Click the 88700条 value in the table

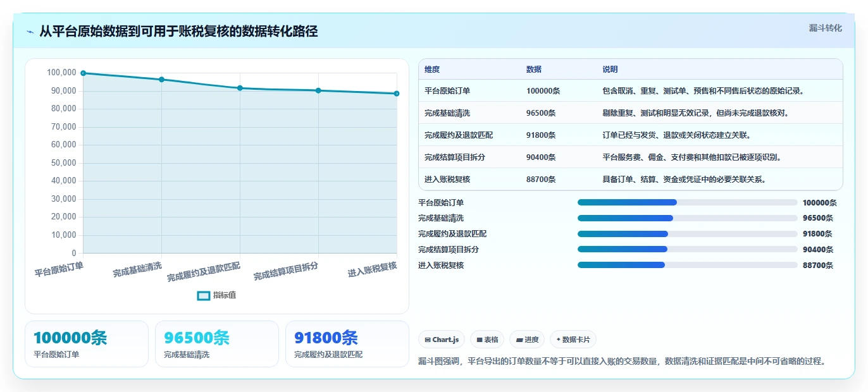[541, 180]
